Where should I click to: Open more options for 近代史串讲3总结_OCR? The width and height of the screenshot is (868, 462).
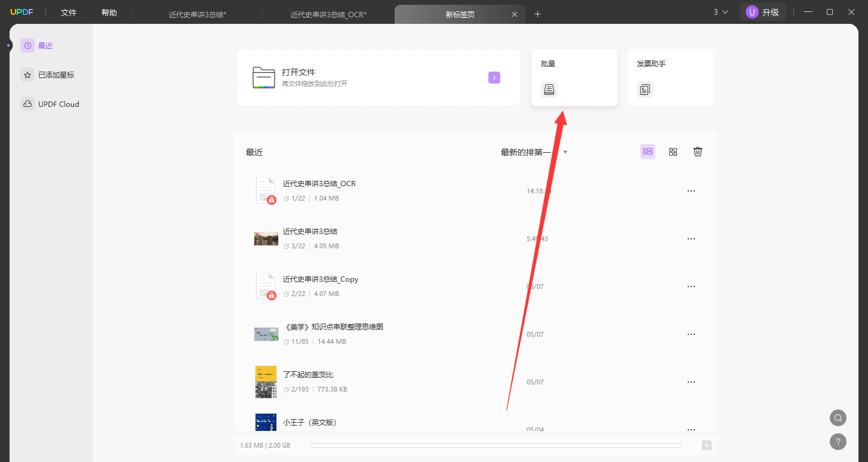point(691,191)
